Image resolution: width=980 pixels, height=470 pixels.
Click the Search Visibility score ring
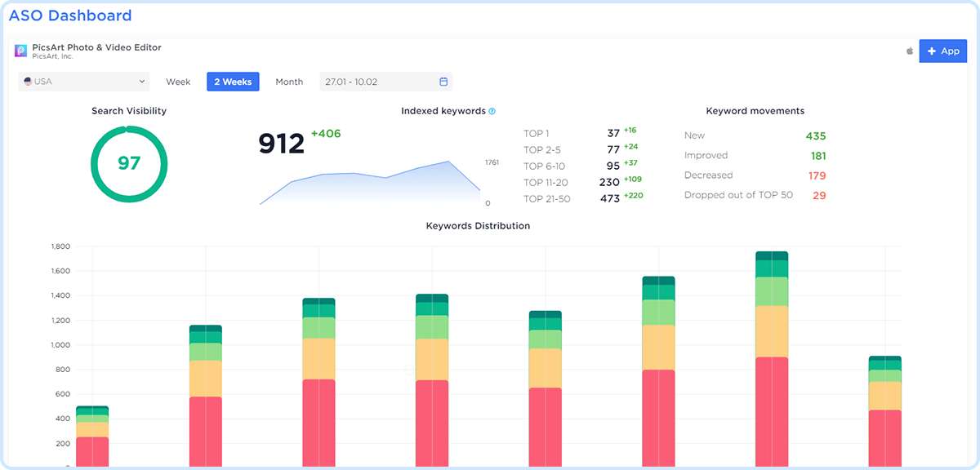(129, 163)
